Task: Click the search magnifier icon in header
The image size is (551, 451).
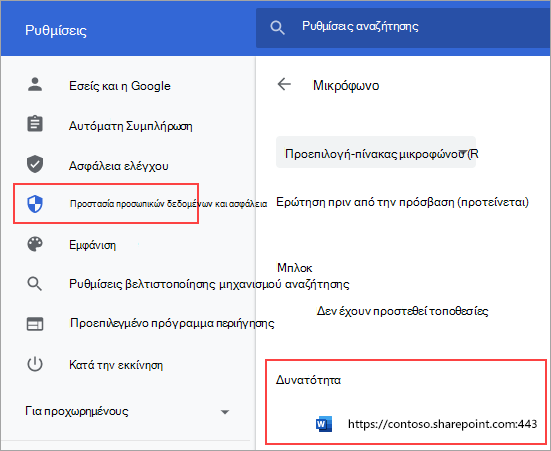Action: pyautogui.click(x=277, y=27)
